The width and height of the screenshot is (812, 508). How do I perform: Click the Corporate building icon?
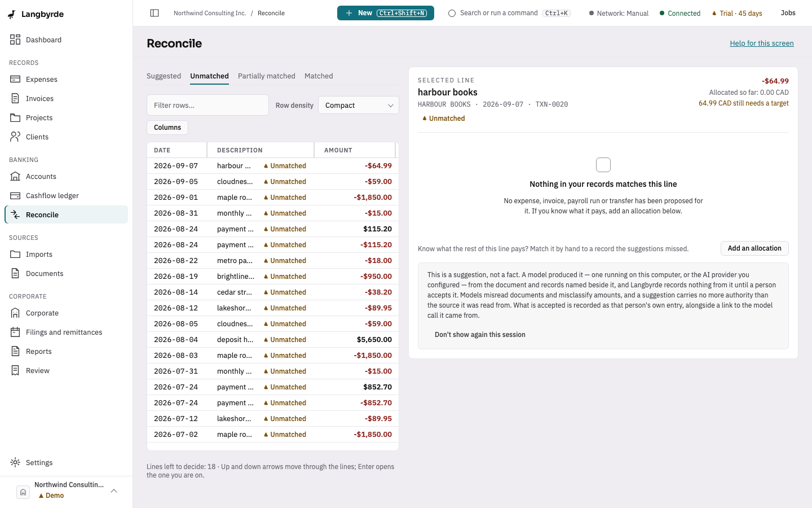15,313
